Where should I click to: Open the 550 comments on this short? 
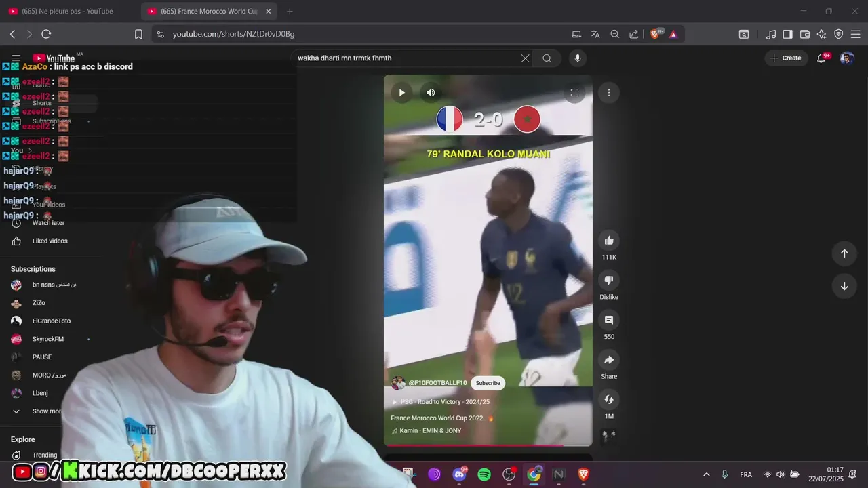click(609, 320)
